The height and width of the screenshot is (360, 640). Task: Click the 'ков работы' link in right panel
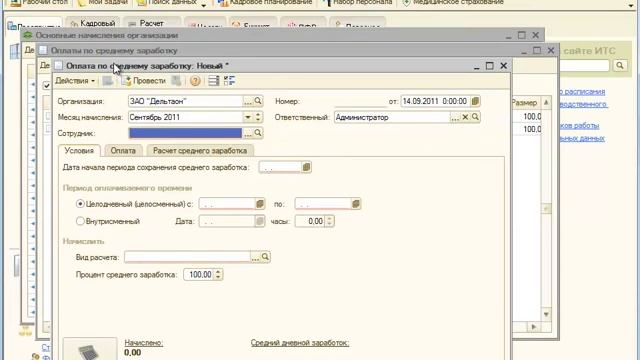click(x=580, y=125)
